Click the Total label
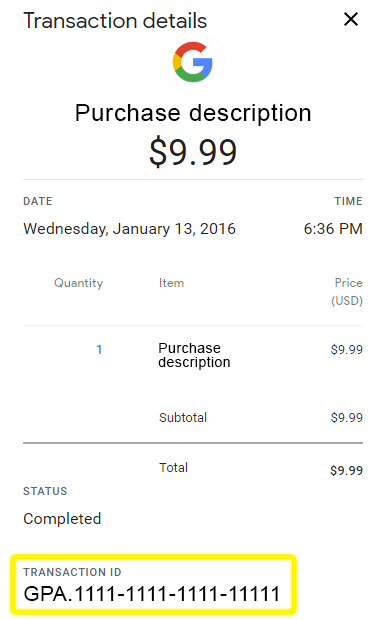Viewport: 386px width, 620px height. point(173,467)
